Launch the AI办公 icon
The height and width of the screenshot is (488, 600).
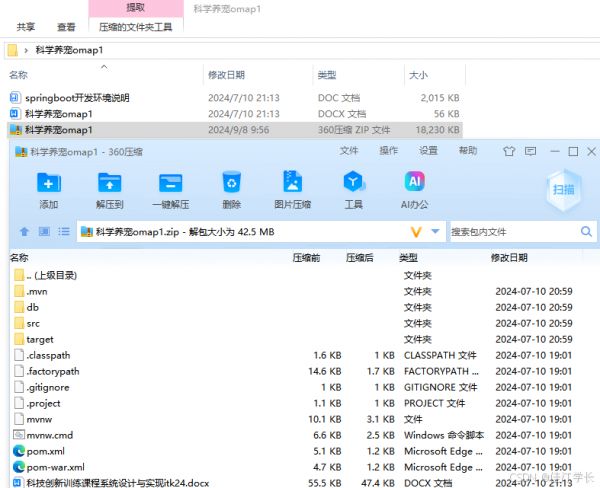pos(414,181)
